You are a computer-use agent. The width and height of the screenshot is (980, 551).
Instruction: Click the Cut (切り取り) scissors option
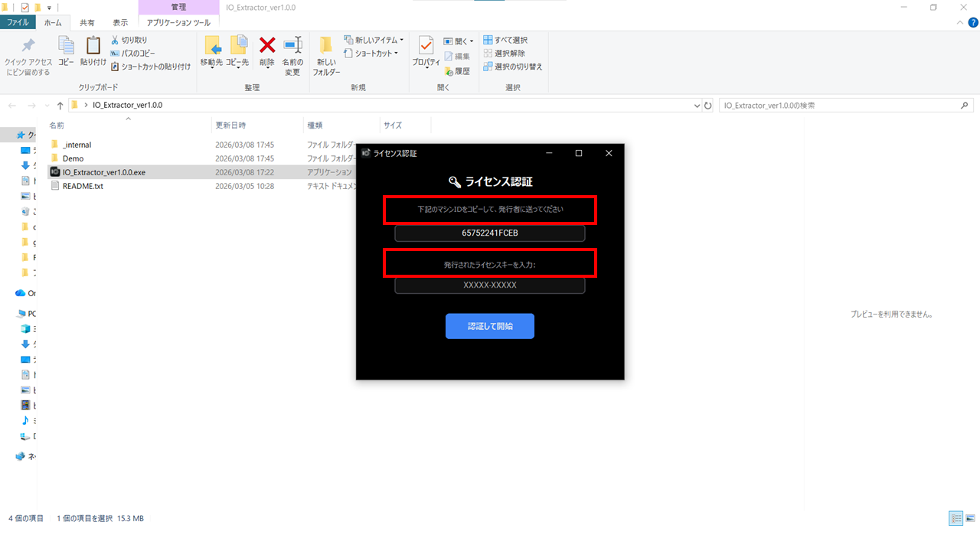129,40
